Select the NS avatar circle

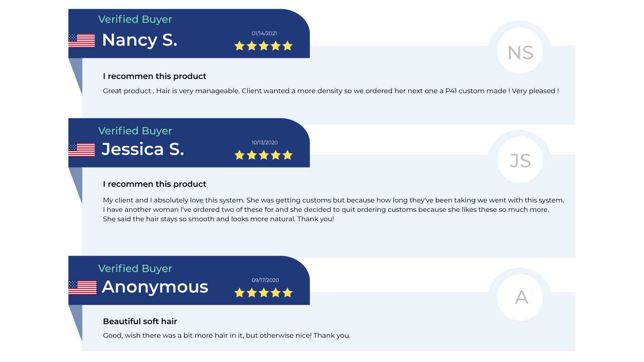pos(520,51)
